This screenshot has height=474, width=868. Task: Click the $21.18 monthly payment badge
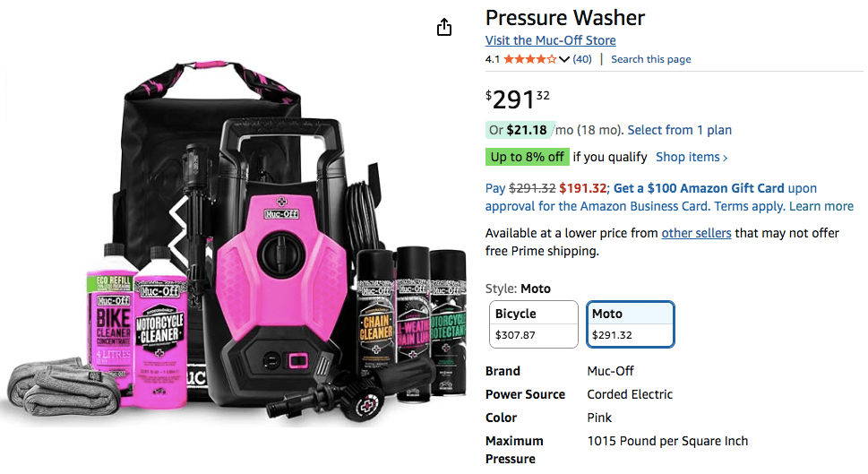click(x=520, y=130)
